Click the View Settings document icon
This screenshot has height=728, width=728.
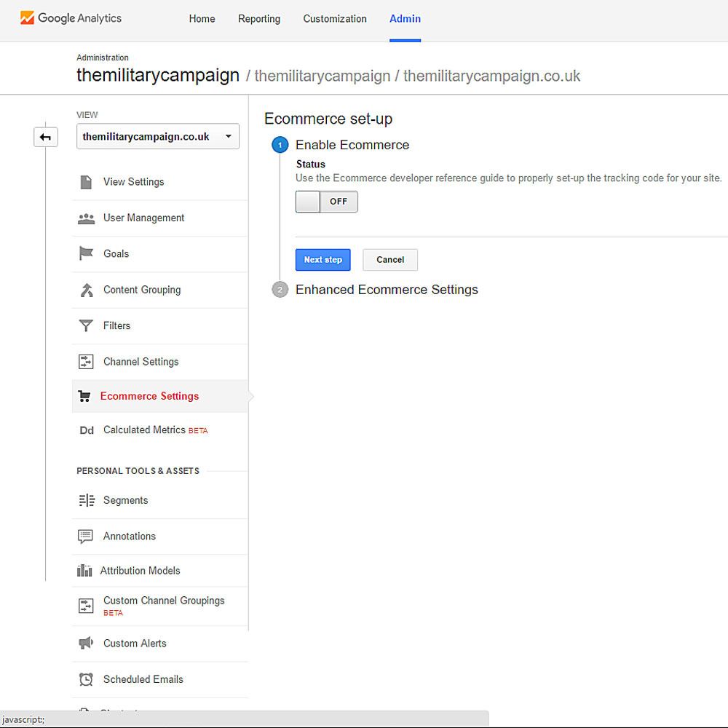[x=86, y=182]
